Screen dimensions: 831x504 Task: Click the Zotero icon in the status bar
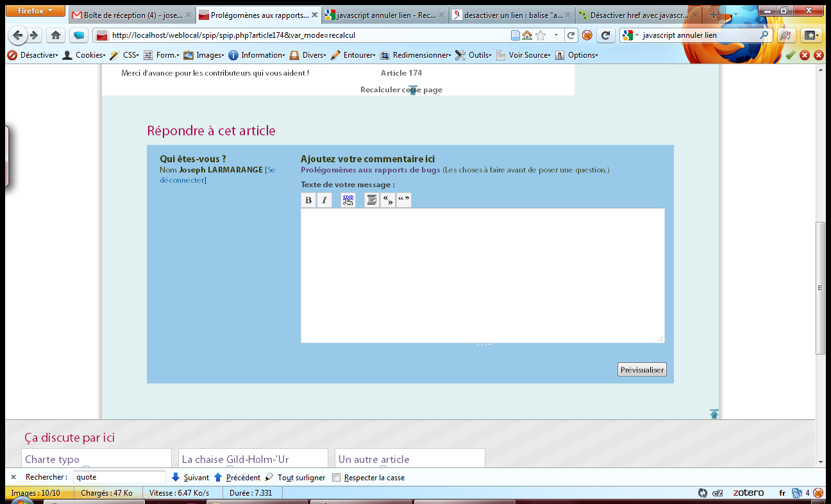tap(749, 493)
